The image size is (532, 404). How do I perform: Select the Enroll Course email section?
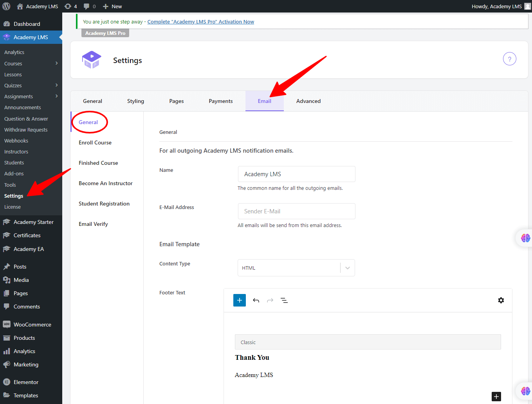[95, 142]
